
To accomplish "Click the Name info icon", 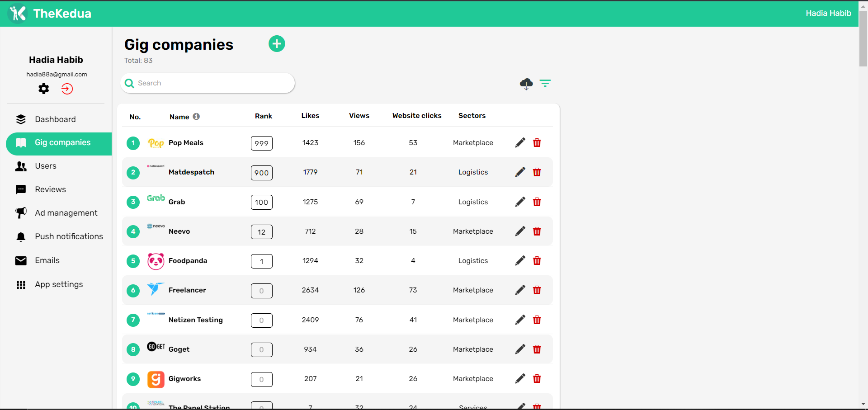I will [x=196, y=116].
